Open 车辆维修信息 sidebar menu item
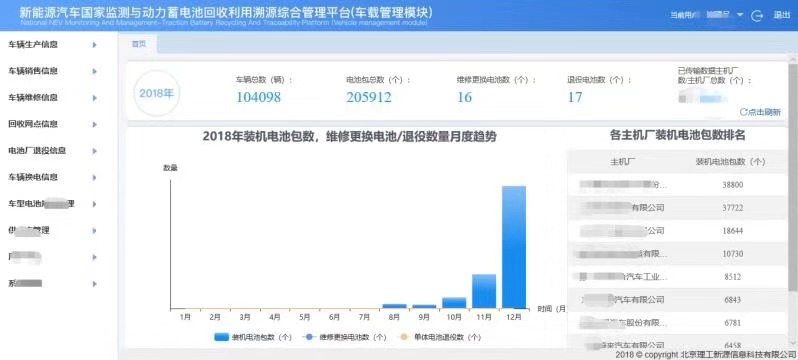Screen dimensions: 798x360 pos(52,98)
